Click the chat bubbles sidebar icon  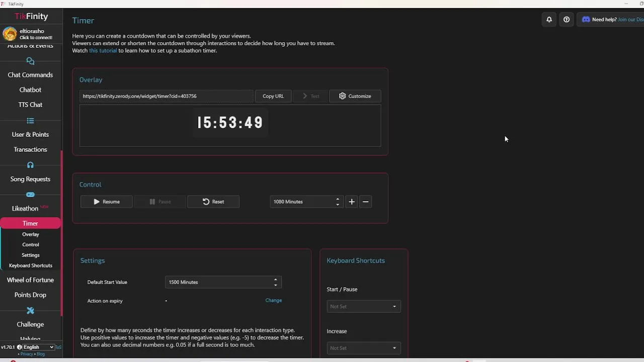(30, 61)
